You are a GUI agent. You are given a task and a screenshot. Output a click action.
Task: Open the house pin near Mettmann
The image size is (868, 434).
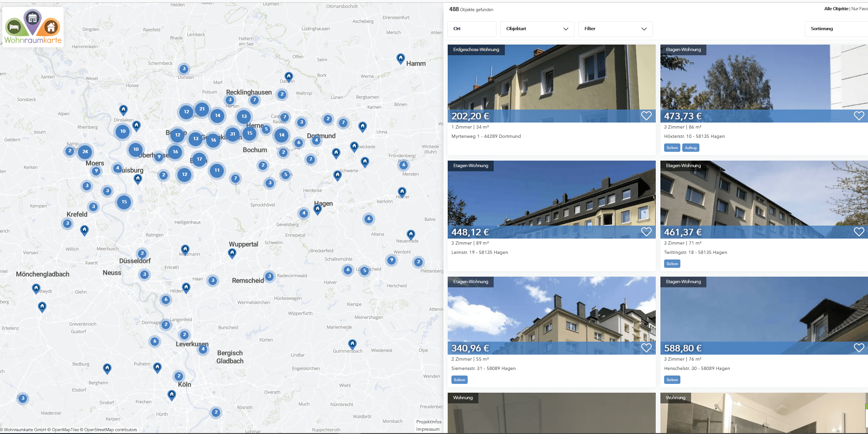[x=185, y=250]
